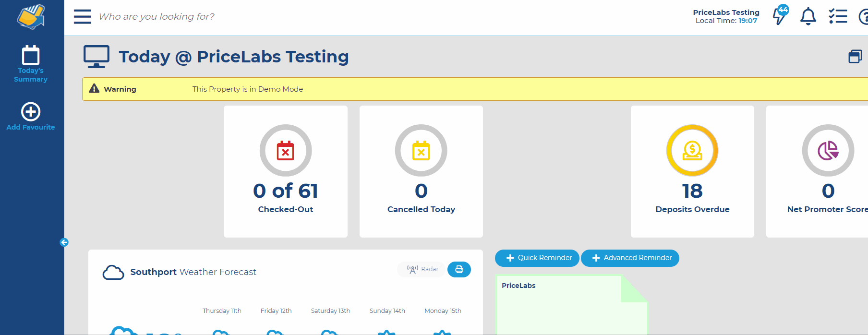Click the '18' deposits overdue count

click(692, 191)
